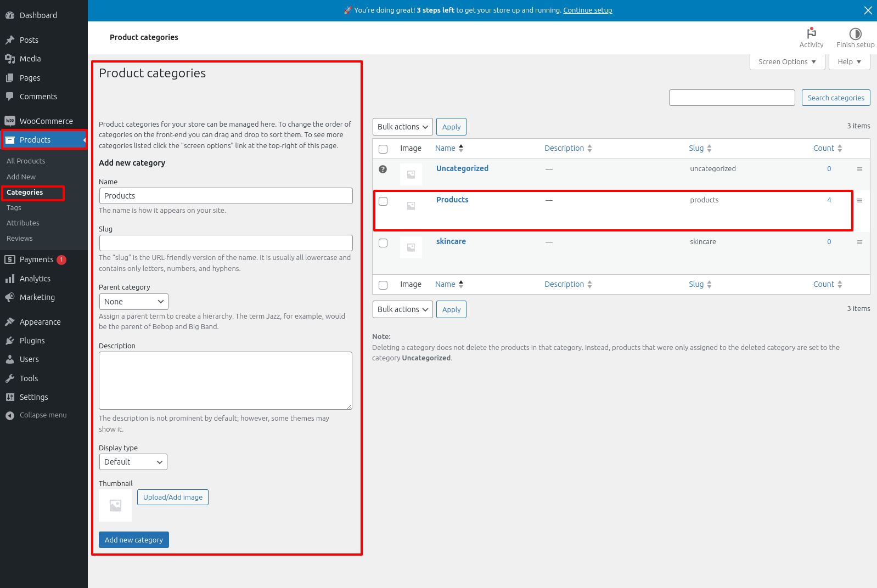Click the Upload/Add image button
877x588 pixels.
pyautogui.click(x=173, y=497)
